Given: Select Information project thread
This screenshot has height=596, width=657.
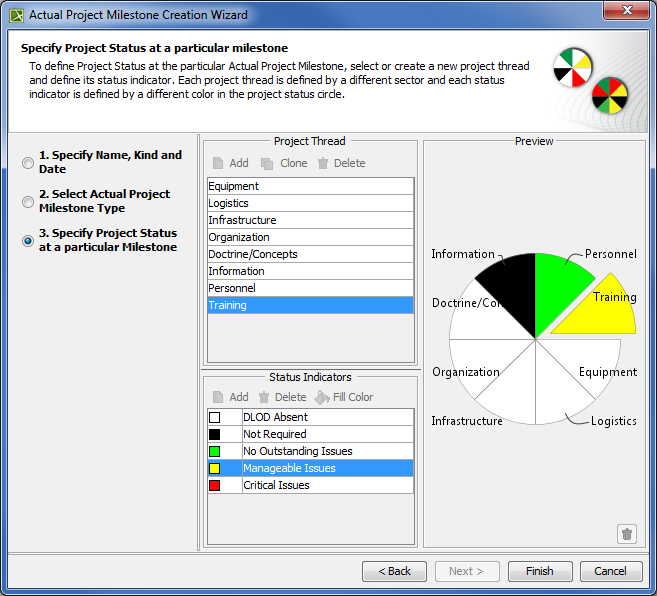Looking at the screenshot, I should click(310, 271).
